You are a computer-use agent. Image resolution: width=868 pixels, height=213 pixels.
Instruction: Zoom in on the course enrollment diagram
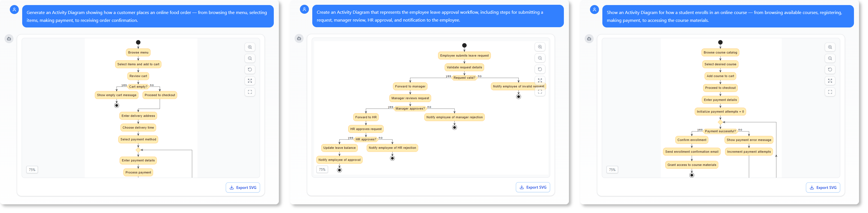[x=830, y=47]
